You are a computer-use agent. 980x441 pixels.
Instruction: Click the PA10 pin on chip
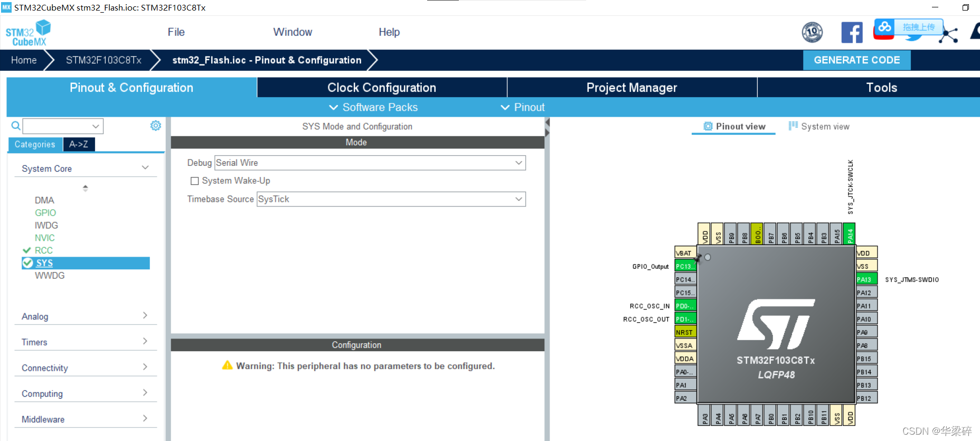tap(866, 319)
